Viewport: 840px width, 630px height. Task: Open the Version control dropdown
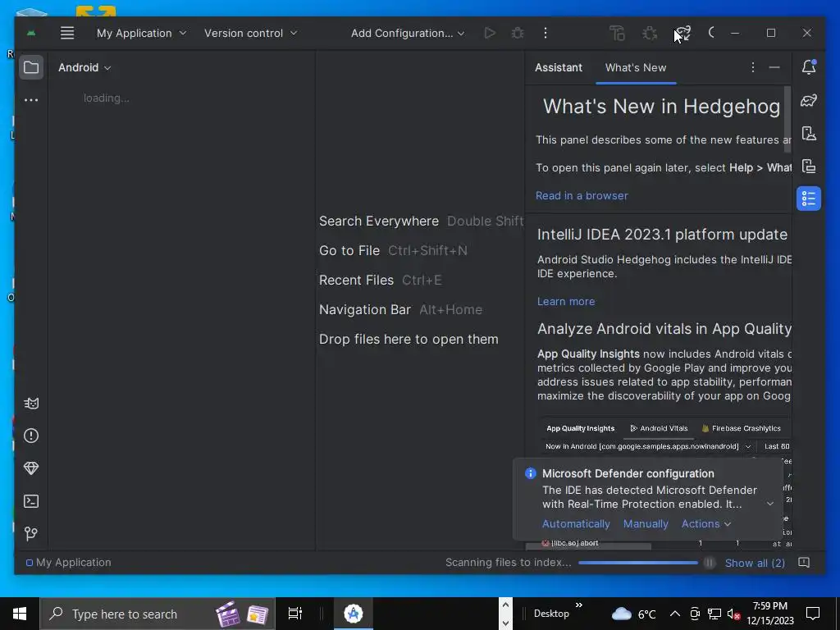click(x=250, y=33)
